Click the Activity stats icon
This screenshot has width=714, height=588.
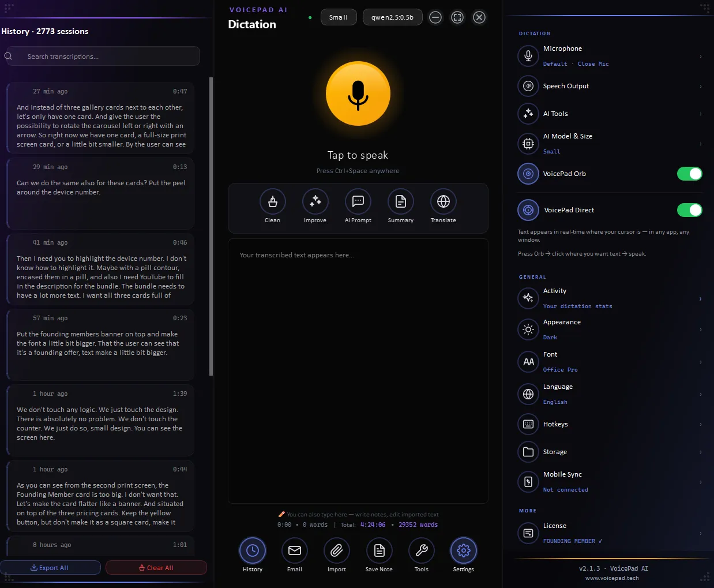(x=528, y=298)
